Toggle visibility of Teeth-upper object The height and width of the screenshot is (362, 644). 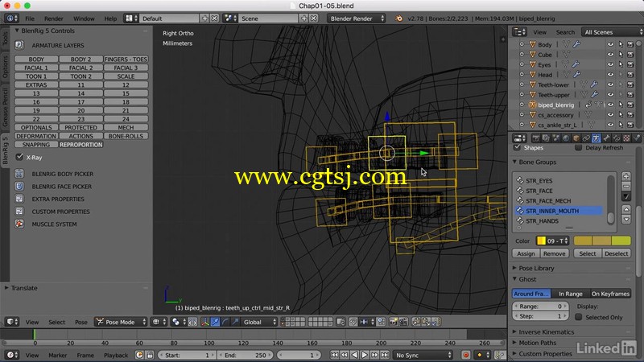point(611,94)
